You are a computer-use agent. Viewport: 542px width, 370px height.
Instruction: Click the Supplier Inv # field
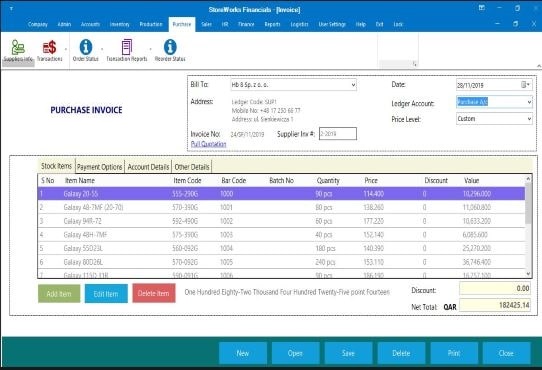point(338,133)
